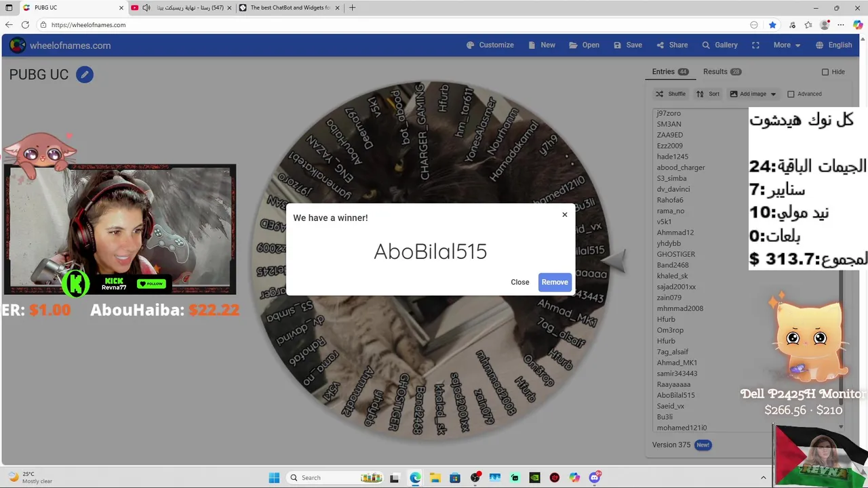This screenshot has height=488, width=868.
Task: Click the Kick Follow button on overlay
Action: tap(151, 284)
